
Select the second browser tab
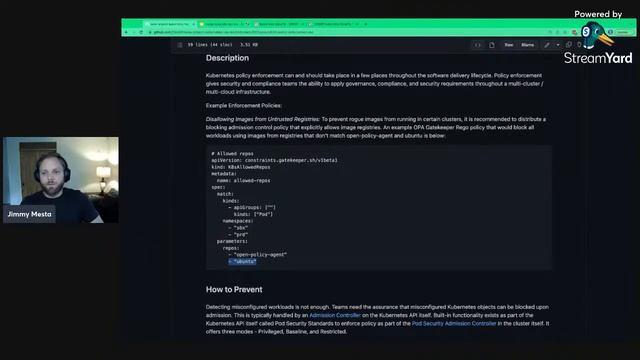224,24
